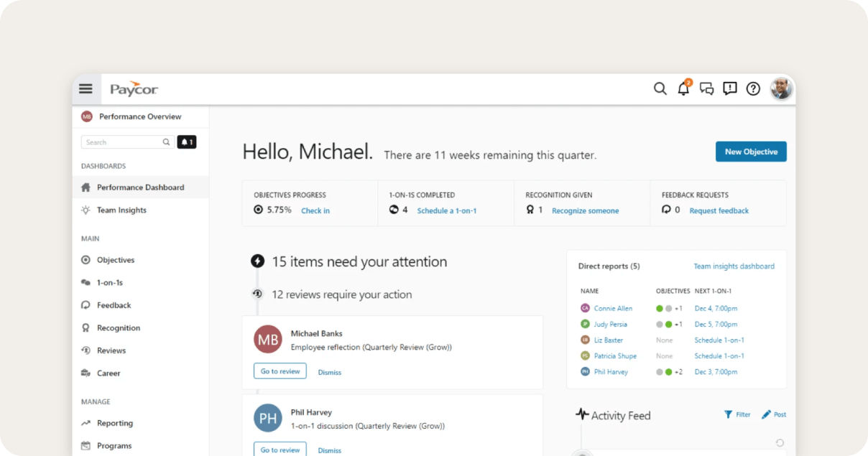868x456 pixels.
Task: Click Dec 4, 7:00pm next 1-on-1
Action: tap(716, 309)
